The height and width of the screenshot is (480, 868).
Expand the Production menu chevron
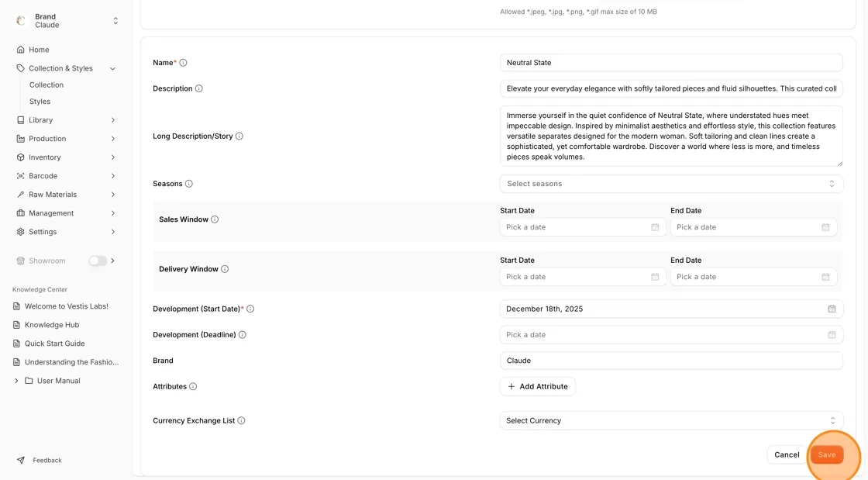pos(112,139)
